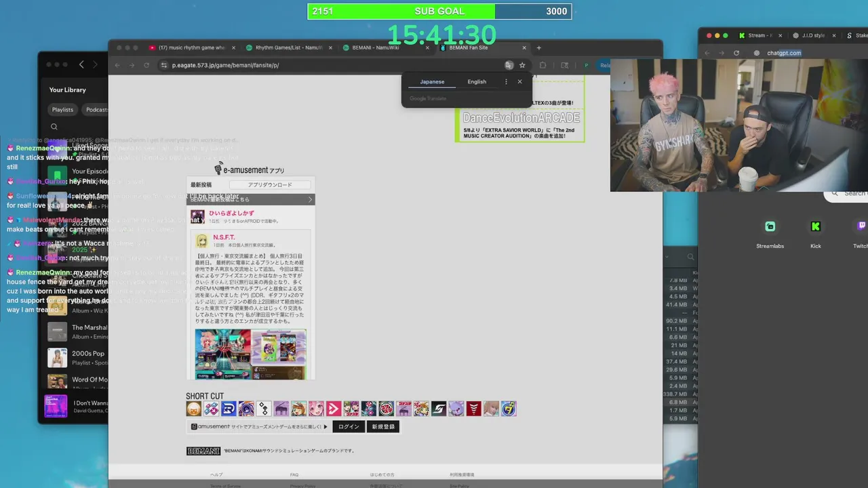Open the Streamlabs shortcut on new tab page
Viewport: 868px width, 488px height.
tap(770, 233)
